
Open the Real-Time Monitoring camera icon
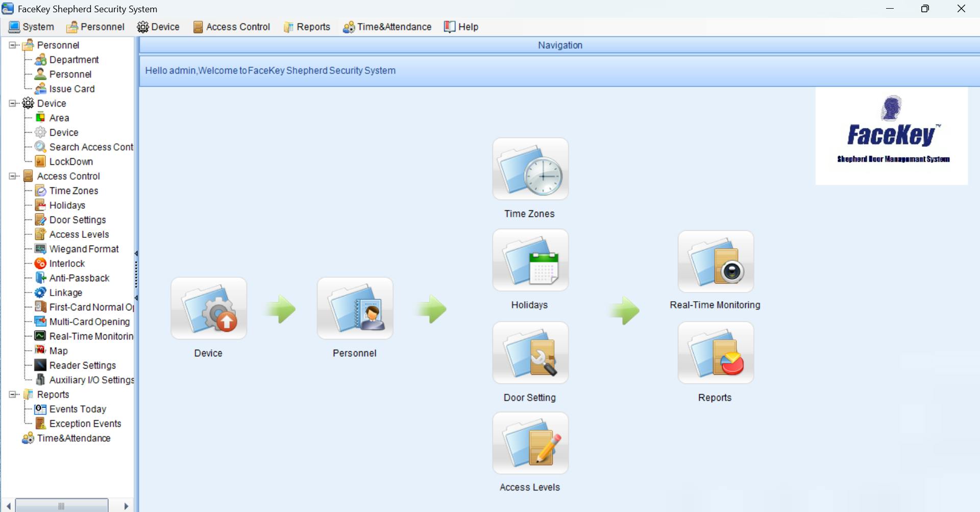pyautogui.click(x=716, y=261)
